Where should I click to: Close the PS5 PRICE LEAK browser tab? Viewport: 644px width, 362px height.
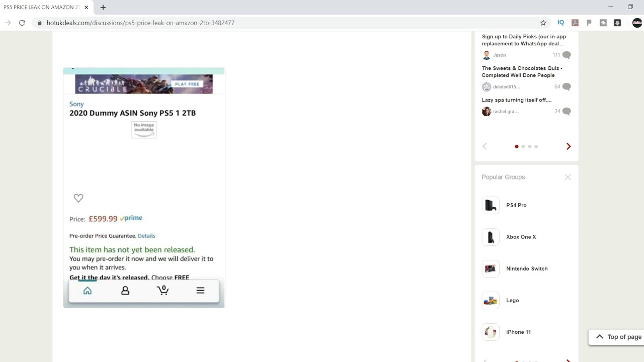[86, 7]
